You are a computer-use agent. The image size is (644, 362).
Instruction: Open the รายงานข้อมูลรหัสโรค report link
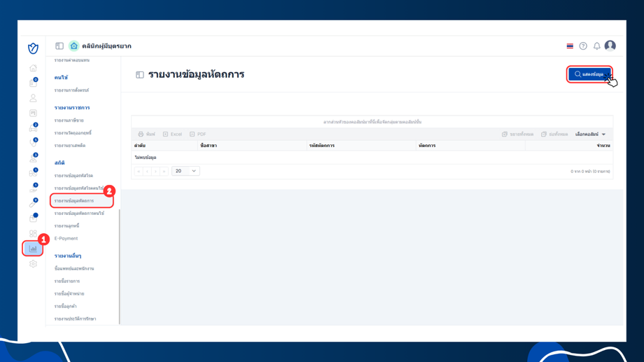pyautogui.click(x=73, y=176)
